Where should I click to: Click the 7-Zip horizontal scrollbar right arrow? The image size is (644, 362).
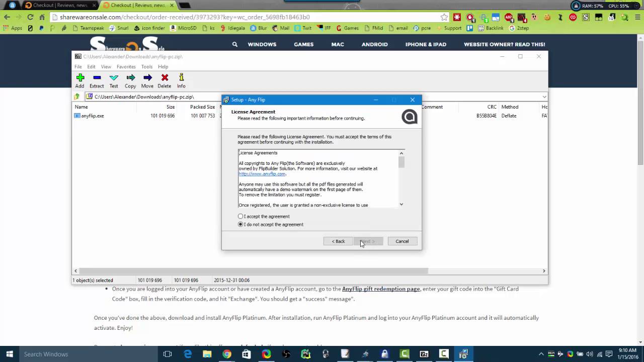[544, 271]
